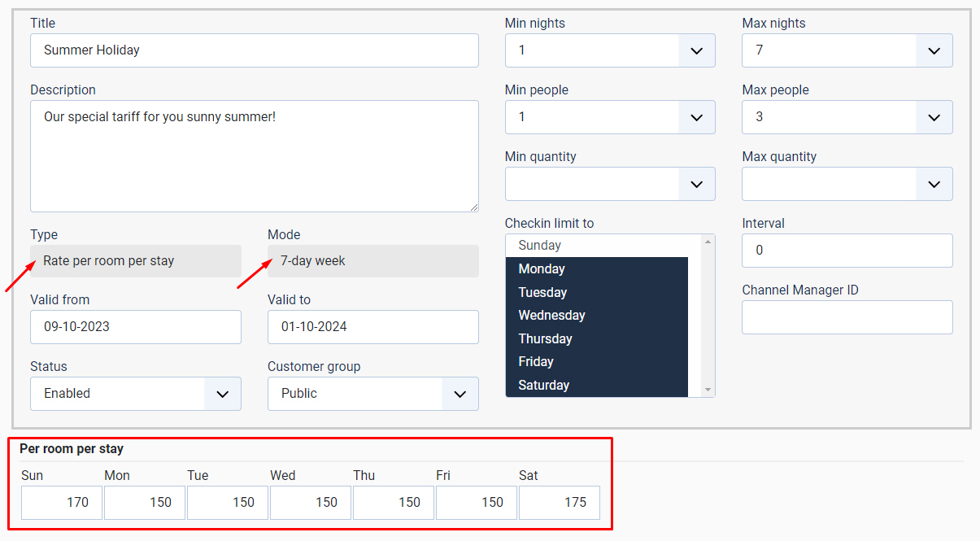Click the Title field containing Summer Holiday
Viewport: 980px width, 541px height.
255,50
